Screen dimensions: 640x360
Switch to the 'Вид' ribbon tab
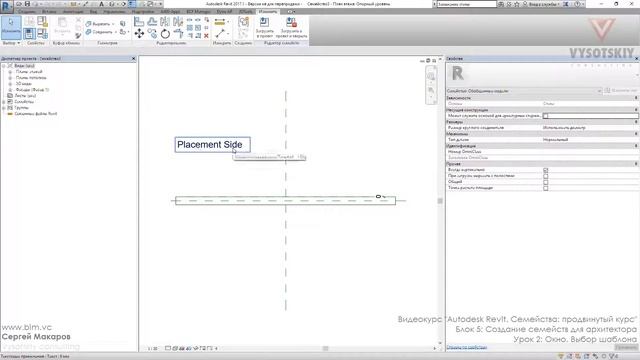(93, 12)
